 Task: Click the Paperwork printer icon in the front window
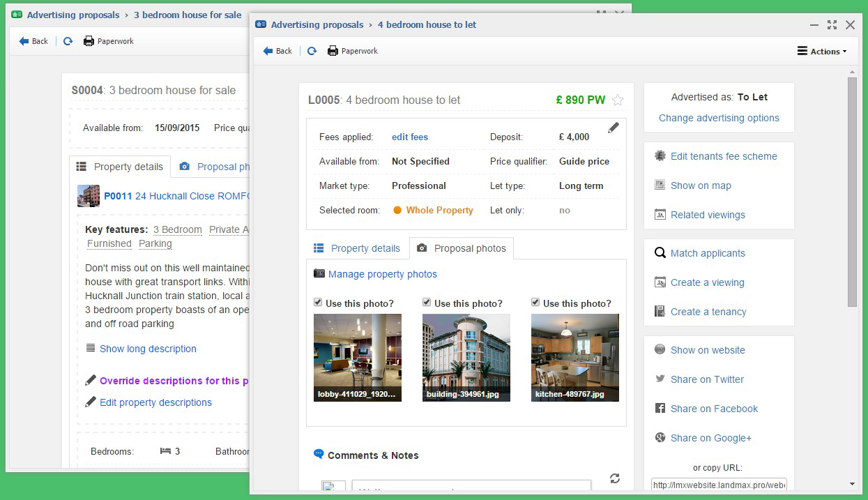click(x=333, y=51)
